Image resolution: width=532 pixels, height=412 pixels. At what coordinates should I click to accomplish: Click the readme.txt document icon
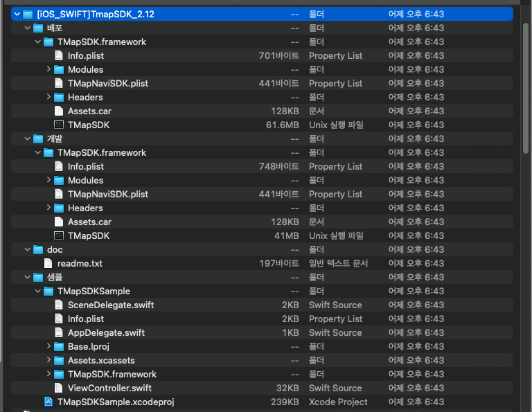pos(48,264)
